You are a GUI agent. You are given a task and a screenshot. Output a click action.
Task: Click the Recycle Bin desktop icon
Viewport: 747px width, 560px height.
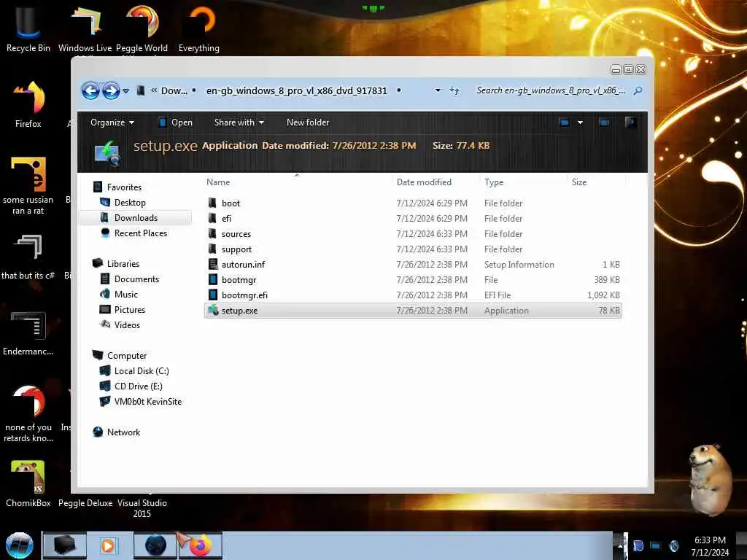coord(28,28)
